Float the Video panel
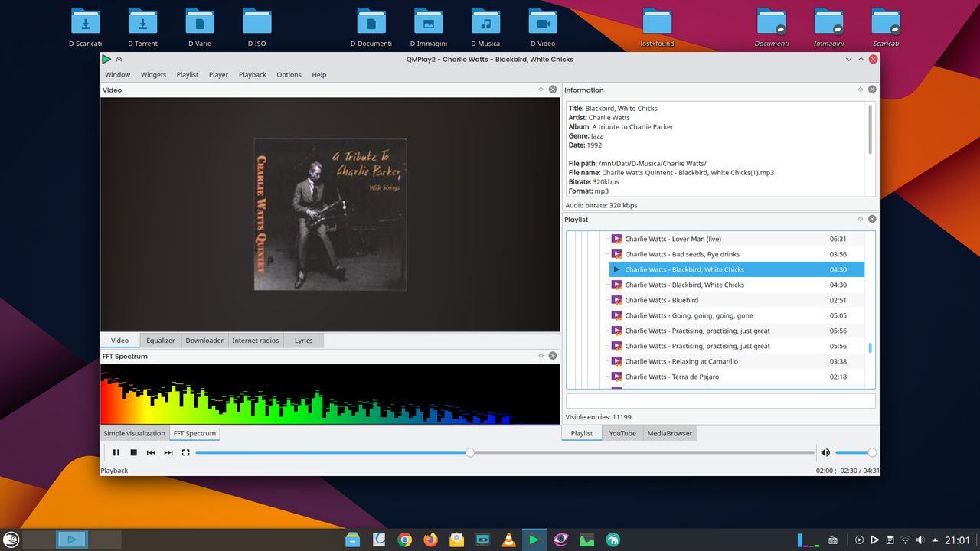The width and height of the screenshot is (980, 551). click(541, 90)
